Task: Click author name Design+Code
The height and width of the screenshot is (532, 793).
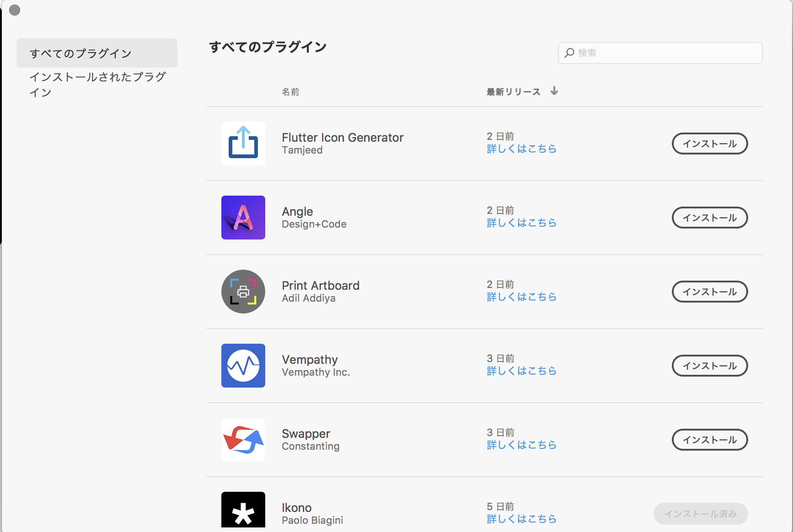Action: click(314, 224)
